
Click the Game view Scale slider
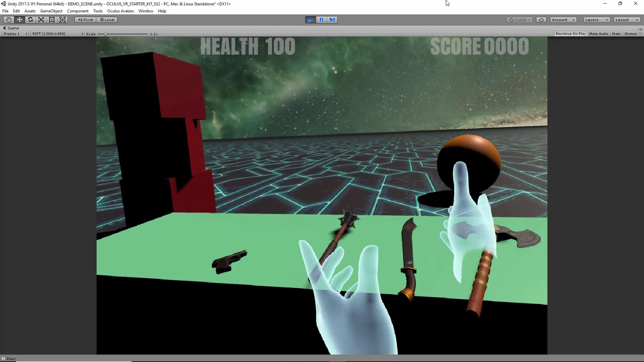123,34
